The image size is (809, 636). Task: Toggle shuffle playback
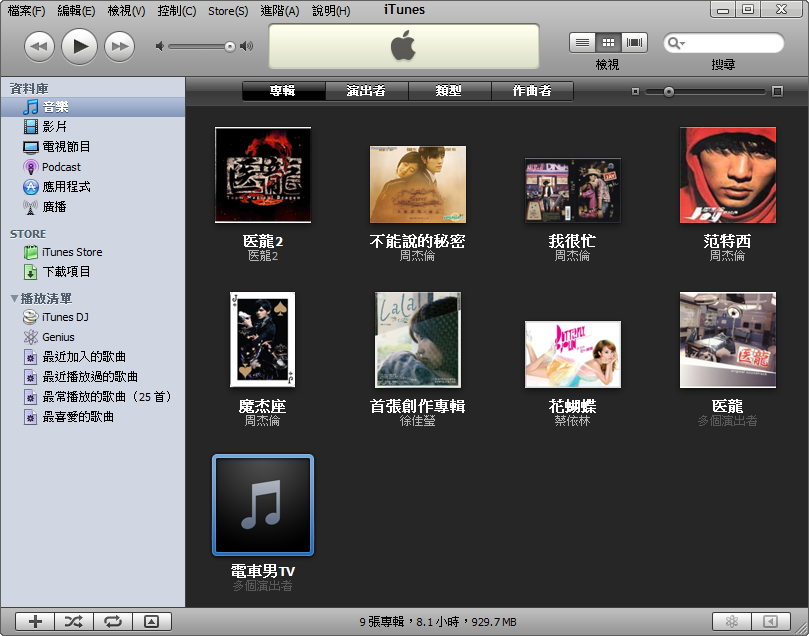coord(74,622)
